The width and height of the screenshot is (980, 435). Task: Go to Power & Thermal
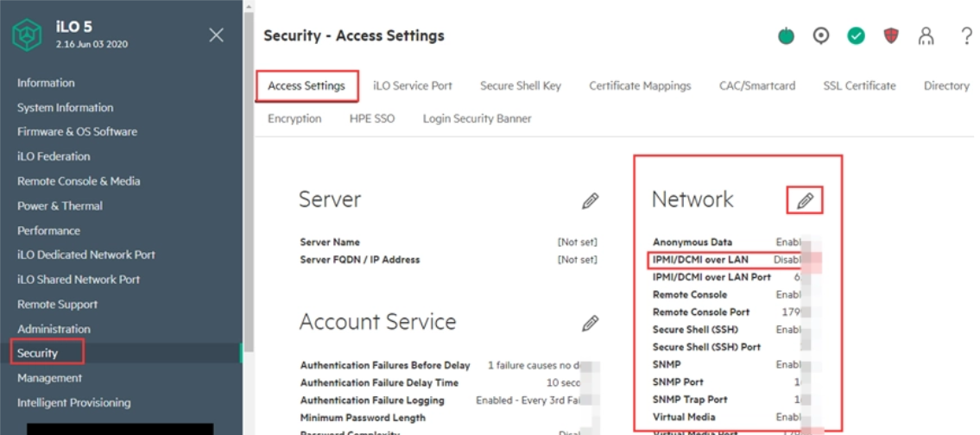(x=60, y=205)
